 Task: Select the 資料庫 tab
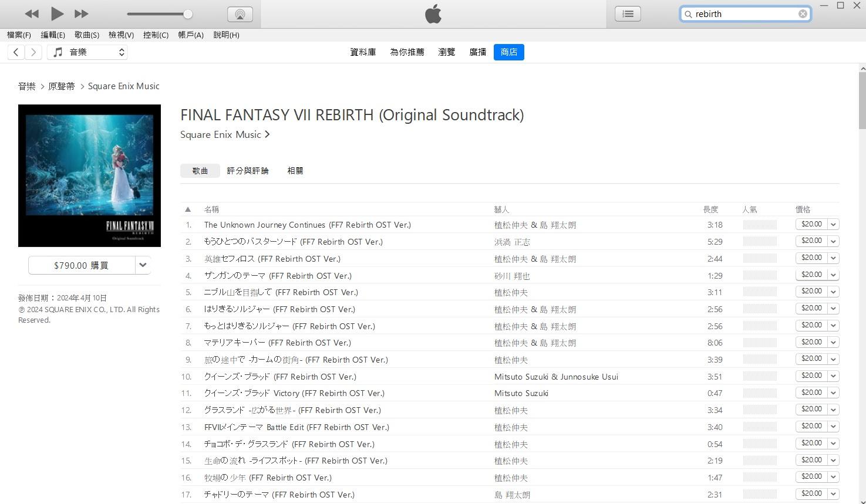click(363, 52)
